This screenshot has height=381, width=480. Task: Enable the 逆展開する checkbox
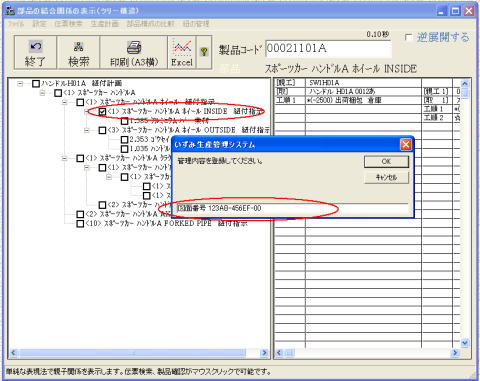tap(408, 37)
